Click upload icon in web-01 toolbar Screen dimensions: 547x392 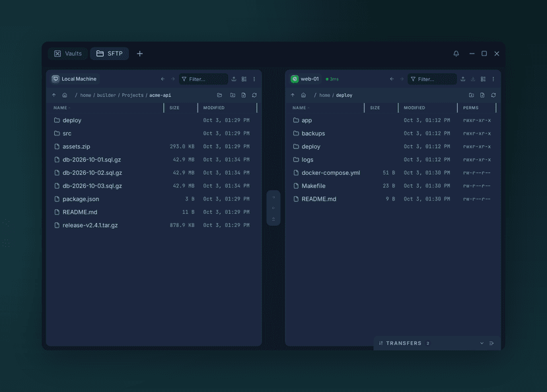coord(463,79)
